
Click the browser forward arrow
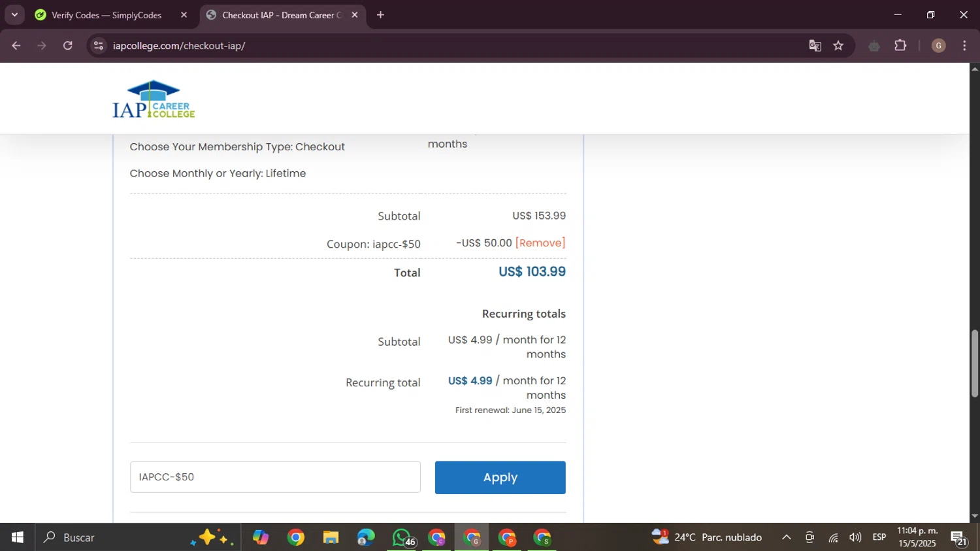tap(42, 46)
